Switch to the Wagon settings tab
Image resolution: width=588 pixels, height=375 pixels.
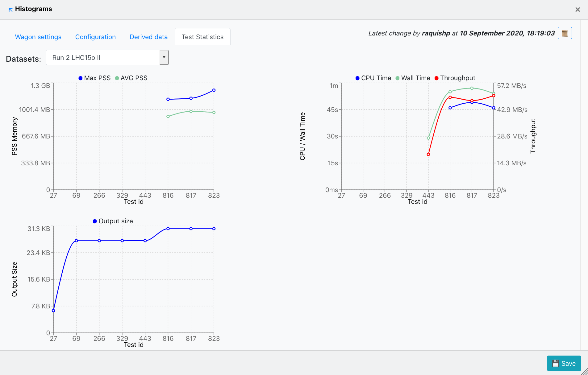click(38, 37)
